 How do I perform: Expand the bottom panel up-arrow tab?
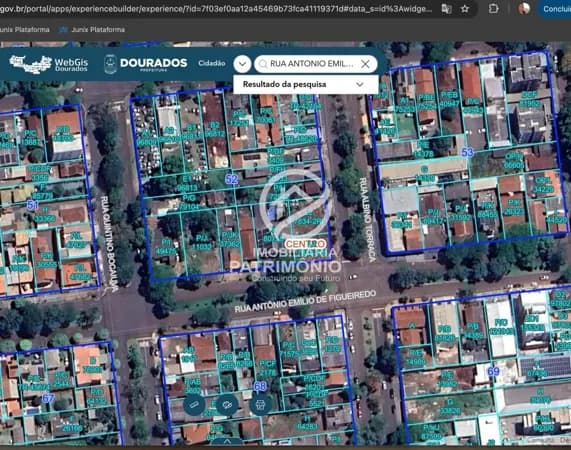227,442
